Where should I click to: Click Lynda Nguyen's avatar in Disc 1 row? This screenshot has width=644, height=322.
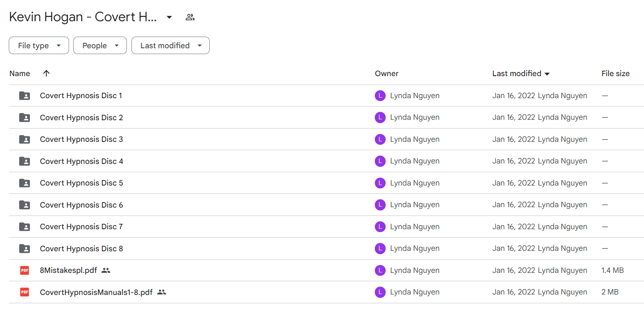[380, 96]
